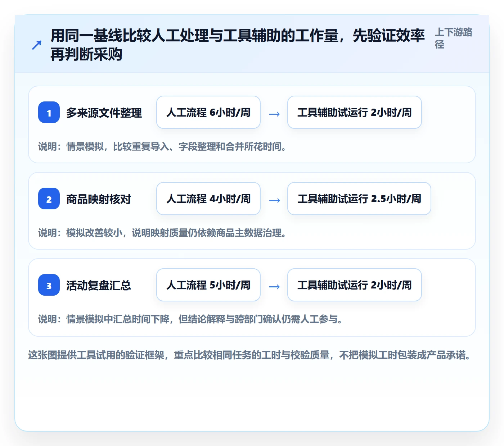
Task: Click the number 2 badge
Action: 49,199
